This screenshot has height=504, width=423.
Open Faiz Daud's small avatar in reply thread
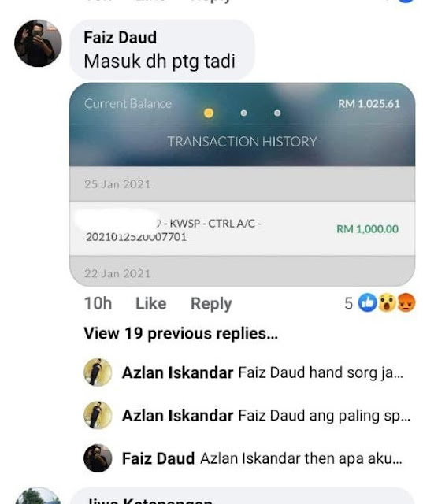[x=98, y=458]
